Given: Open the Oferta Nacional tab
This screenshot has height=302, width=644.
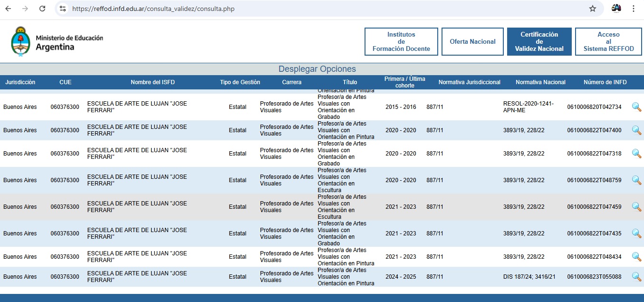Looking at the screenshot, I should coord(472,42).
